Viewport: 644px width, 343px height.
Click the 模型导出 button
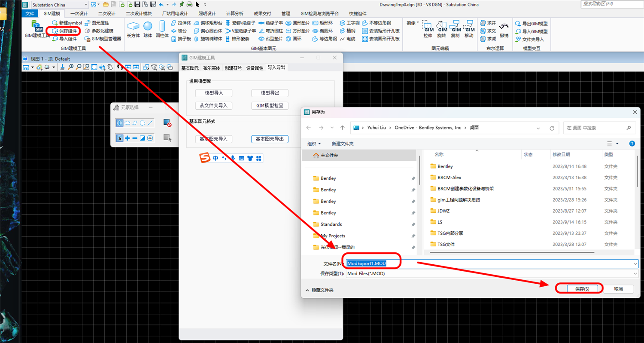(x=270, y=93)
